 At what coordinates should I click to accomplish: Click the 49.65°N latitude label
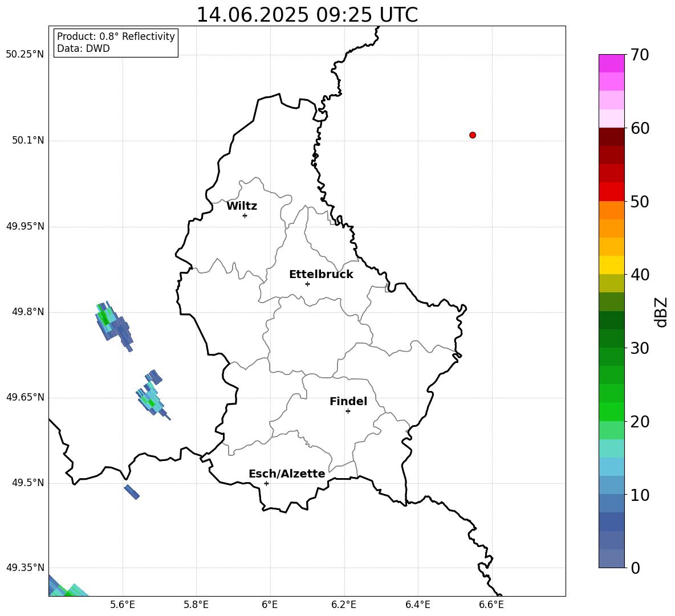(25, 397)
